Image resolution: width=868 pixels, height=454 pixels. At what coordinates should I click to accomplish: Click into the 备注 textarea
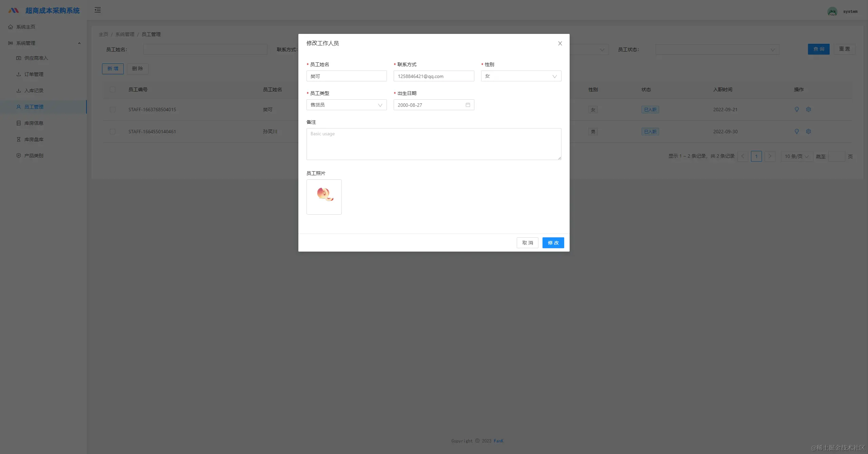point(434,144)
